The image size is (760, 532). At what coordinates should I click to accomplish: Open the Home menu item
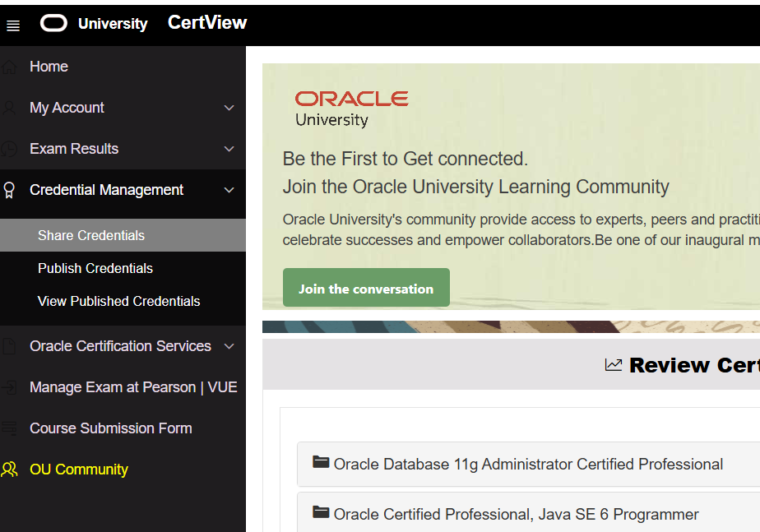pos(123,67)
